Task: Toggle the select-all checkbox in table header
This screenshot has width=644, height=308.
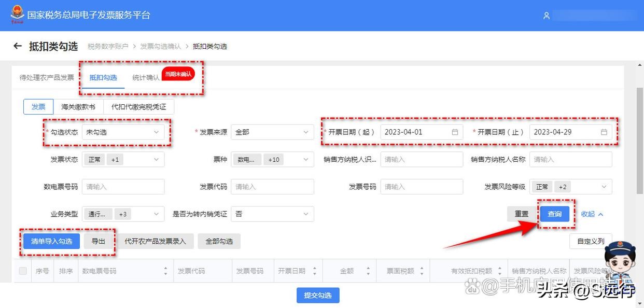Action: (x=22, y=270)
